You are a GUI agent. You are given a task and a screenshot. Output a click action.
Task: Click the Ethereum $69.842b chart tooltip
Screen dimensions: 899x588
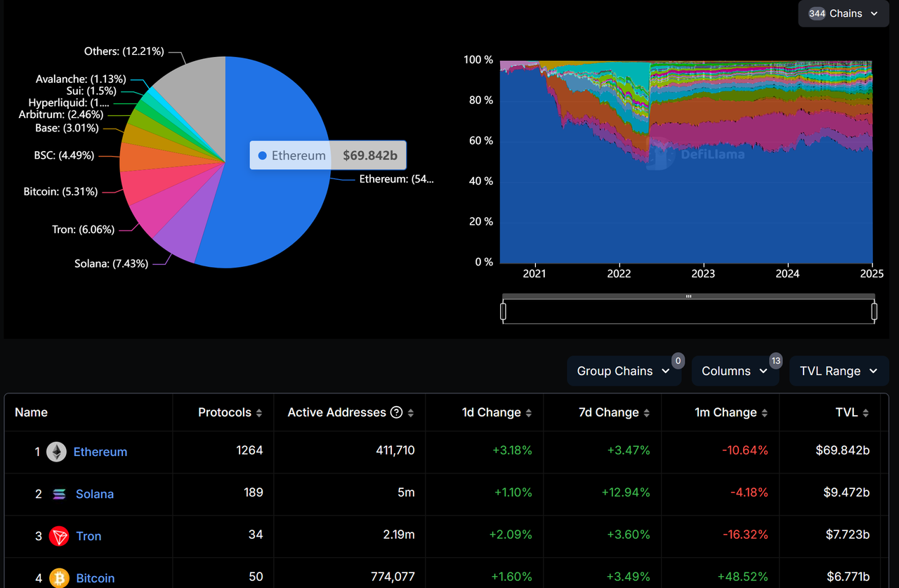(328, 155)
